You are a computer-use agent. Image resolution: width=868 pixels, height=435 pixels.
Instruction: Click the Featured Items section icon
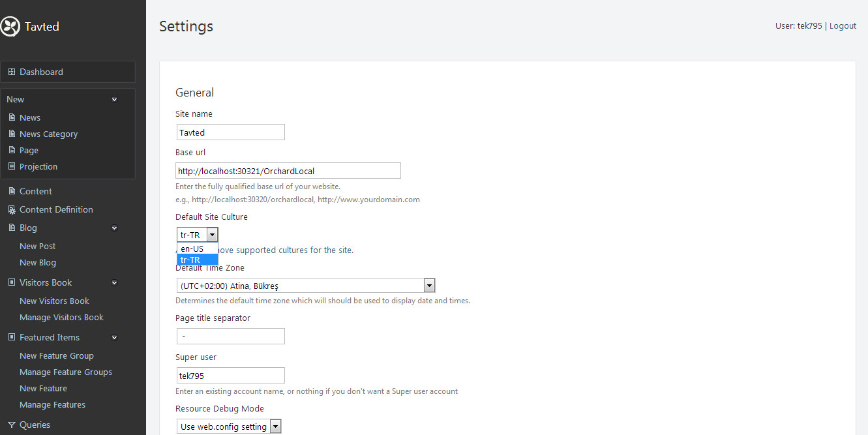tap(12, 337)
